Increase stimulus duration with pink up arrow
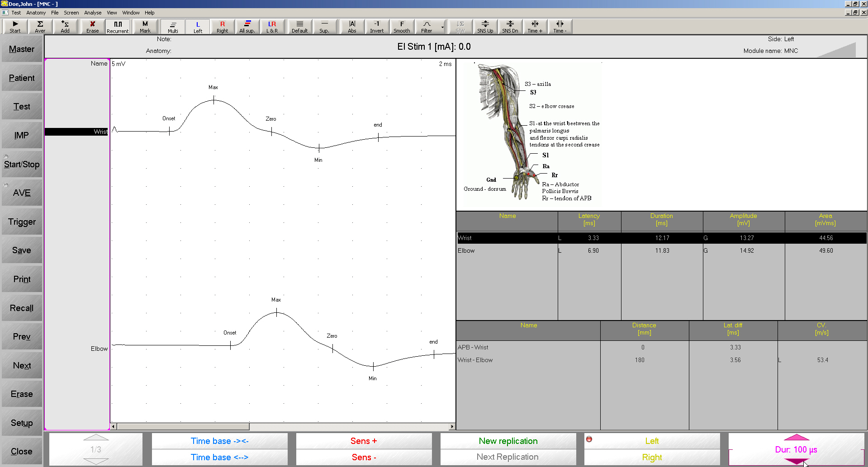The image size is (868, 467). [x=796, y=438]
